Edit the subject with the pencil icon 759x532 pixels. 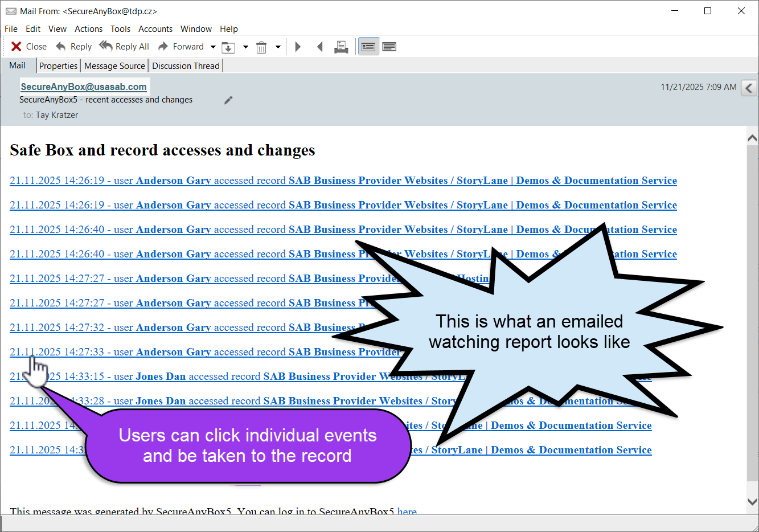point(228,100)
